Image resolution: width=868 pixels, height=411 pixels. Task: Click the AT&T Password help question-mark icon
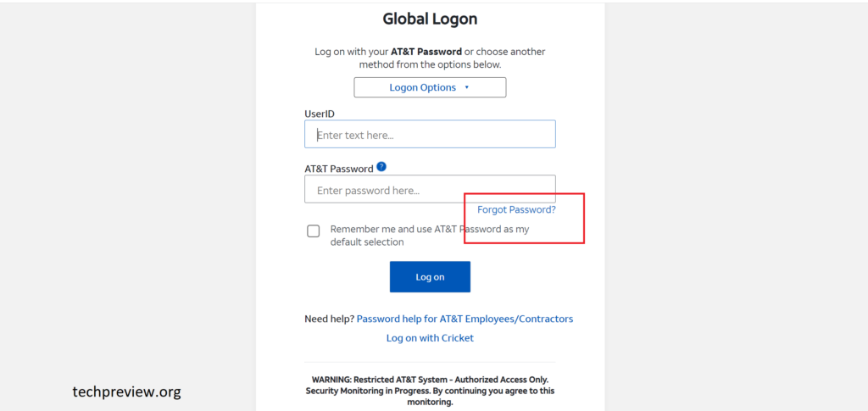381,167
